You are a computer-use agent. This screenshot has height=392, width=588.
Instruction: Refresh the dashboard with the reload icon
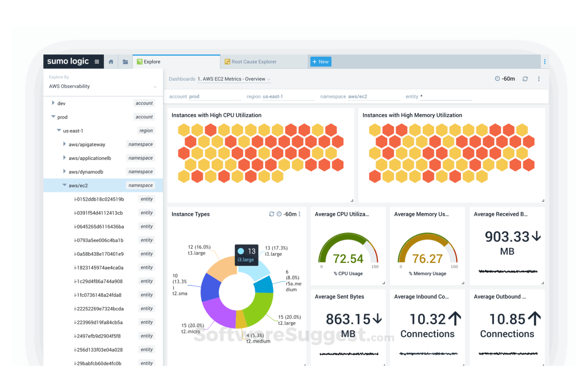[x=525, y=79]
